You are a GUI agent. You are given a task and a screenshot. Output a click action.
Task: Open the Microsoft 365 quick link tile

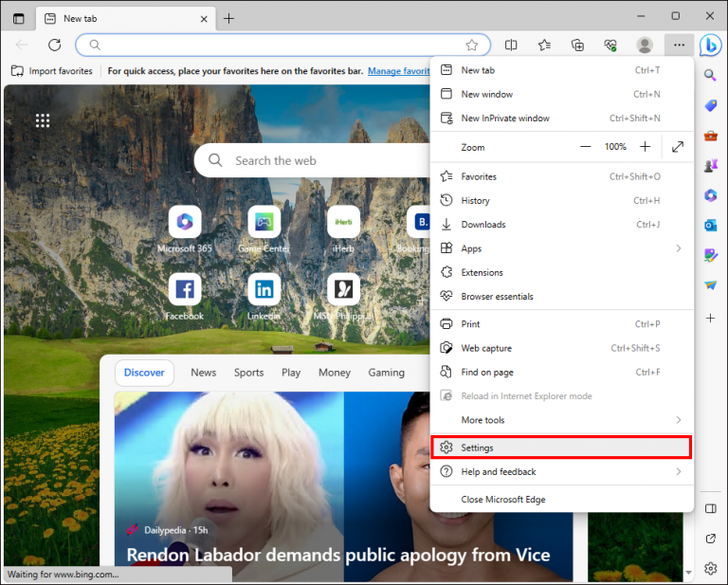point(185,222)
